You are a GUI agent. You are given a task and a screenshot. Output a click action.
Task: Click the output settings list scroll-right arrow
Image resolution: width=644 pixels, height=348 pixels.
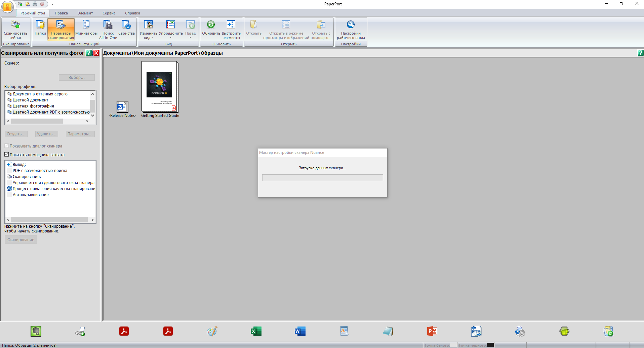93,220
